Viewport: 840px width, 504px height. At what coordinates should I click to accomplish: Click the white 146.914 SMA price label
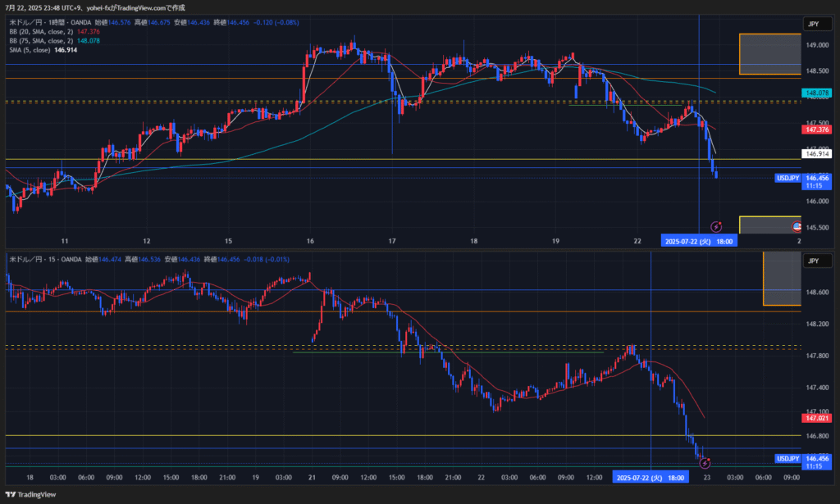click(819, 153)
